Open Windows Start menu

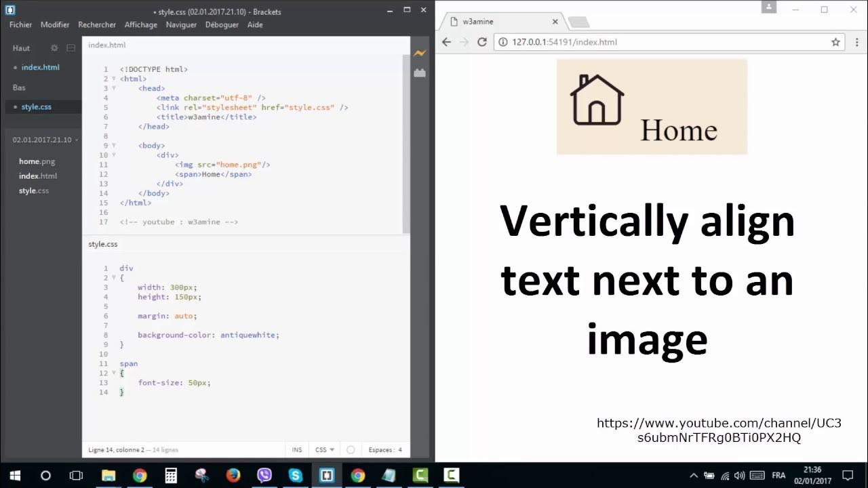(x=14, y=475)
